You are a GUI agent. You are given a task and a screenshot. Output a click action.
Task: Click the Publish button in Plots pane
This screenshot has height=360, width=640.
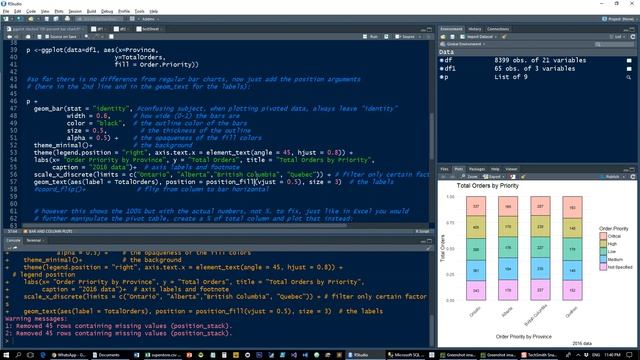click(x=609, y=177)
